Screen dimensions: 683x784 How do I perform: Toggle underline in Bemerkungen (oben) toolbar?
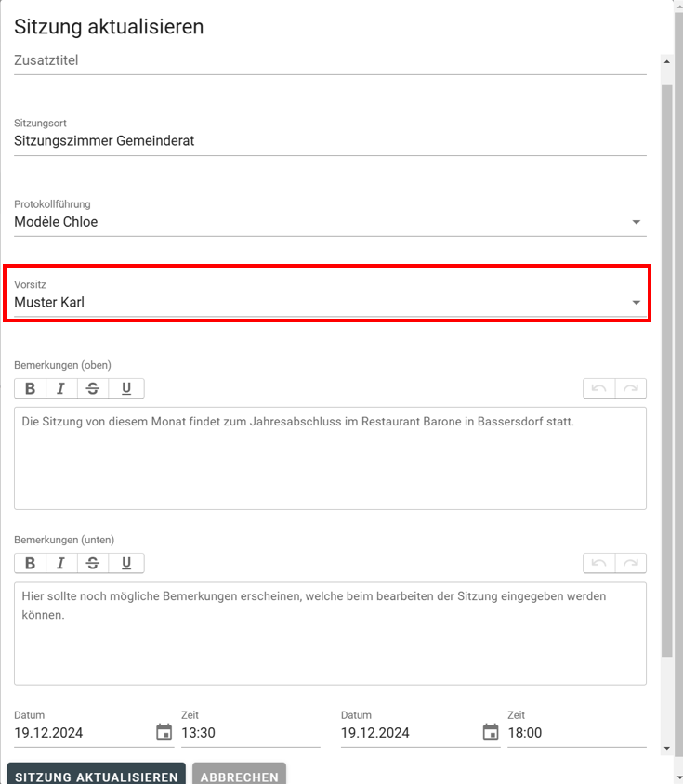point(126,388)
